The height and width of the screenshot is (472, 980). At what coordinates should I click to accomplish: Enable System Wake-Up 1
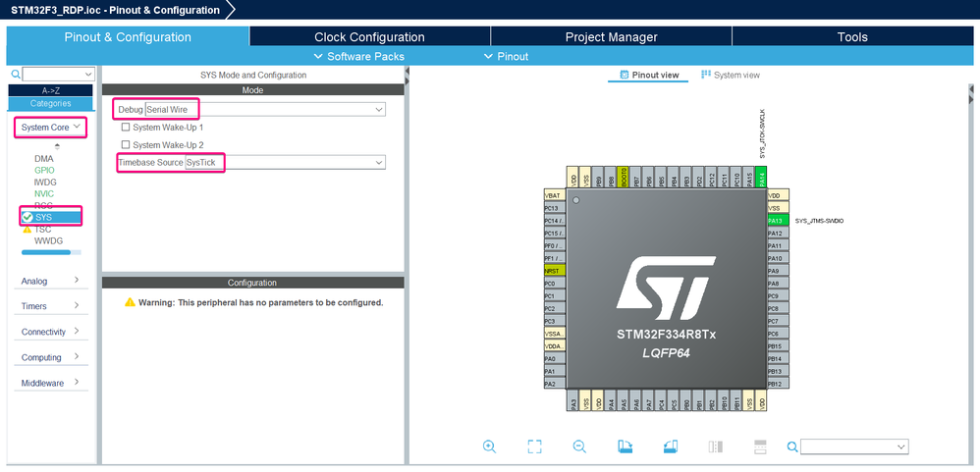(126, 127)
